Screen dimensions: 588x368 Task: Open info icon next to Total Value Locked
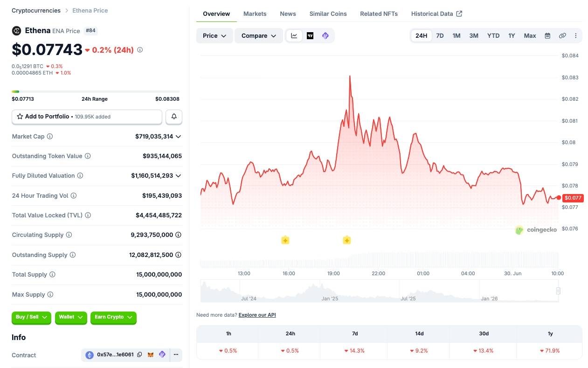[x=88, y=215]
